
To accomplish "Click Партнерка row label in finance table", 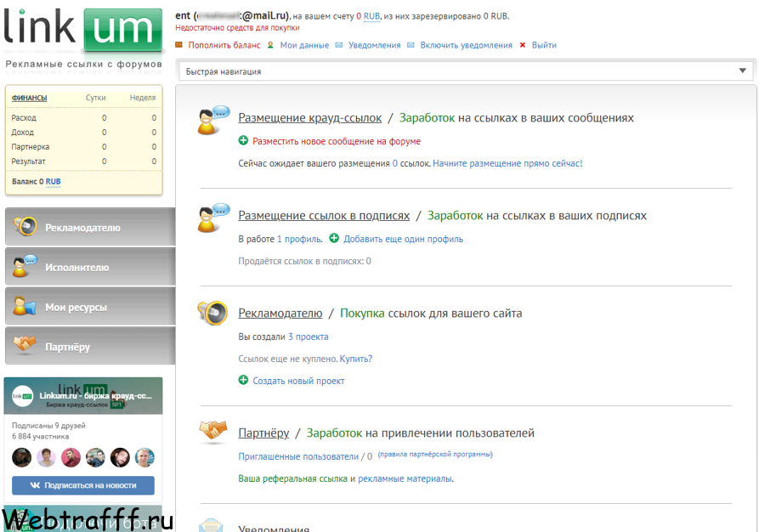I will click(31, 147).
